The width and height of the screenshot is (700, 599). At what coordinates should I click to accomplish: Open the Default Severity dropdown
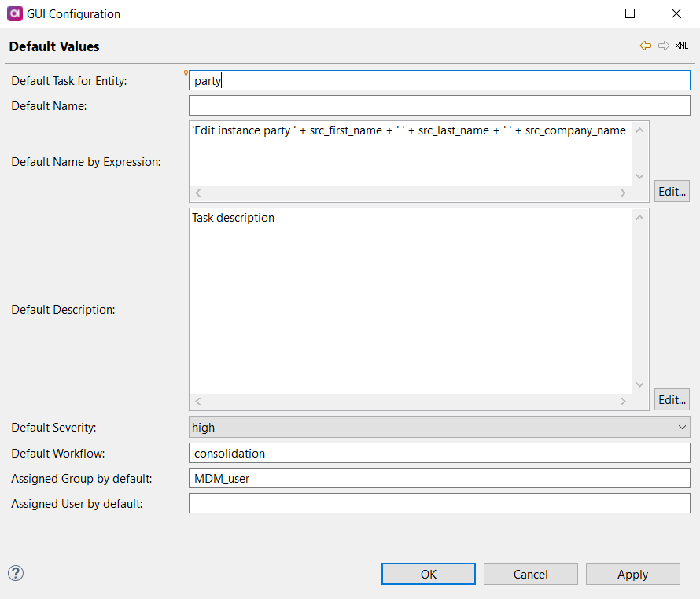pos(681,427)
